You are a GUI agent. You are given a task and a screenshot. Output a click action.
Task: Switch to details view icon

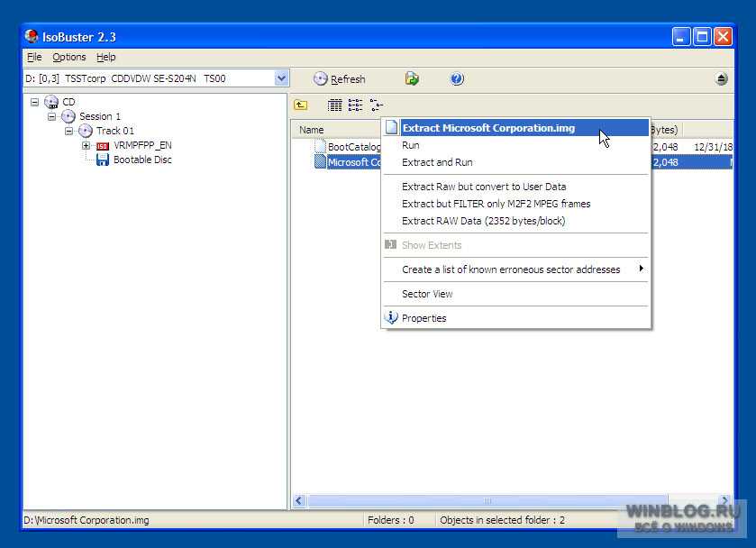click(334, 105)
